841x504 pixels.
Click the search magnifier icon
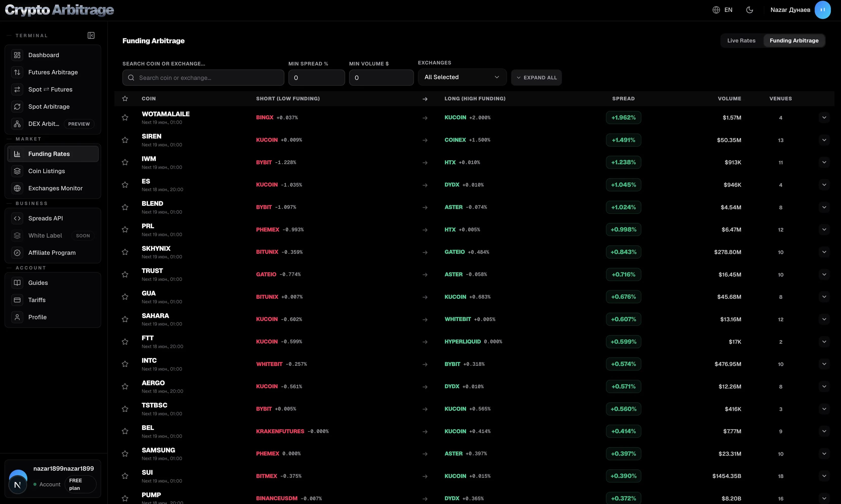point(131,78)
